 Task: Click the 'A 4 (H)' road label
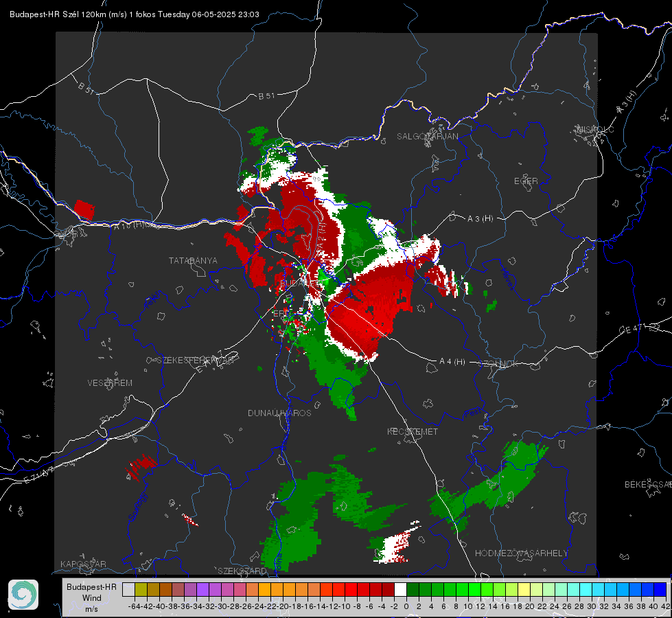click(x=452, y=362)
